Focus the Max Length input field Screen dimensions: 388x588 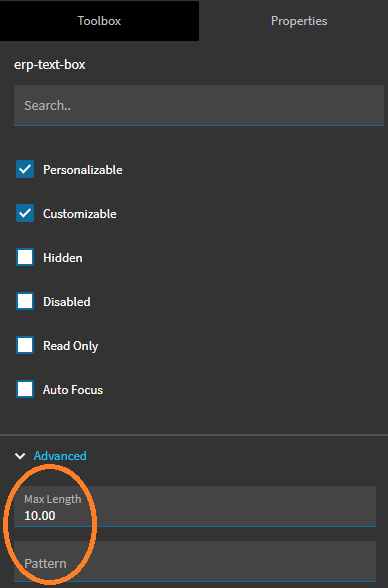click(195, 506)
